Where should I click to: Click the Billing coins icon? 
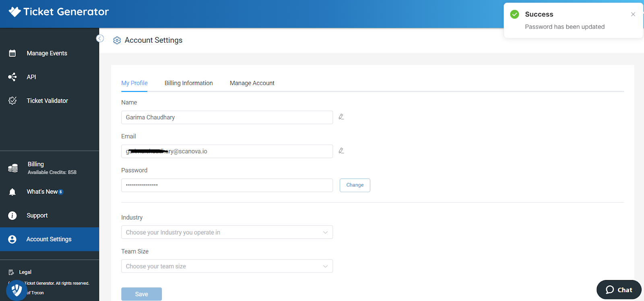tap(13, 168)
